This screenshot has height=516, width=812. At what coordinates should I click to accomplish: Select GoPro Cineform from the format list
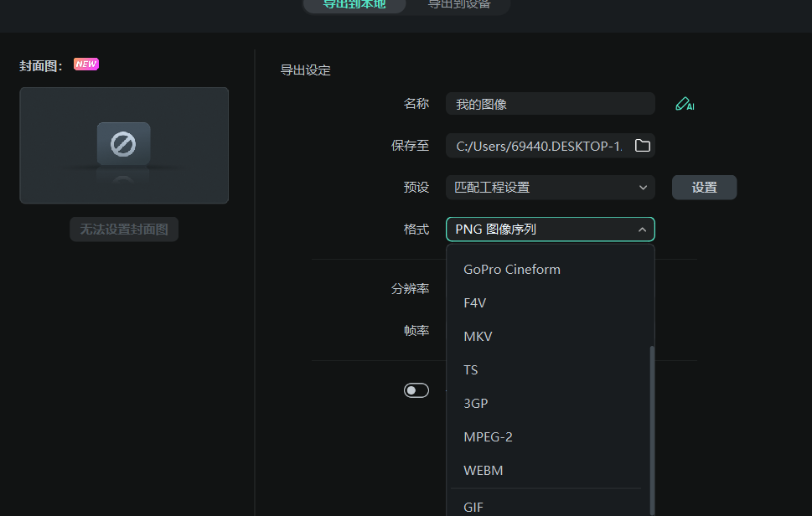coord(512,270)
